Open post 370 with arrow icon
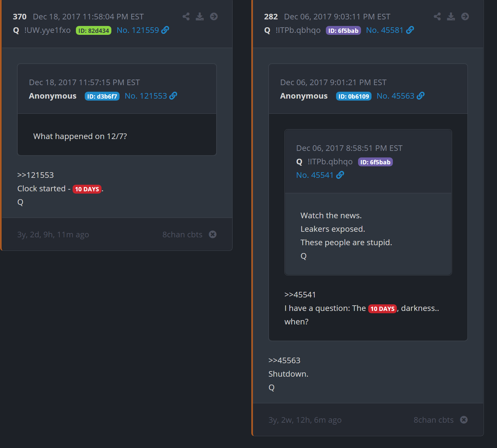This screenshot has height=448, width=497. 214,16
